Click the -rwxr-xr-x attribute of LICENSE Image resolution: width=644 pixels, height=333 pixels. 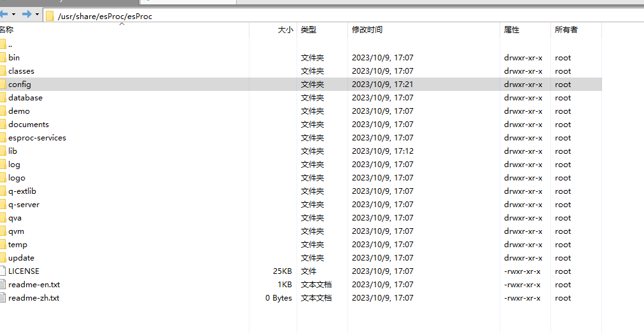522,271
